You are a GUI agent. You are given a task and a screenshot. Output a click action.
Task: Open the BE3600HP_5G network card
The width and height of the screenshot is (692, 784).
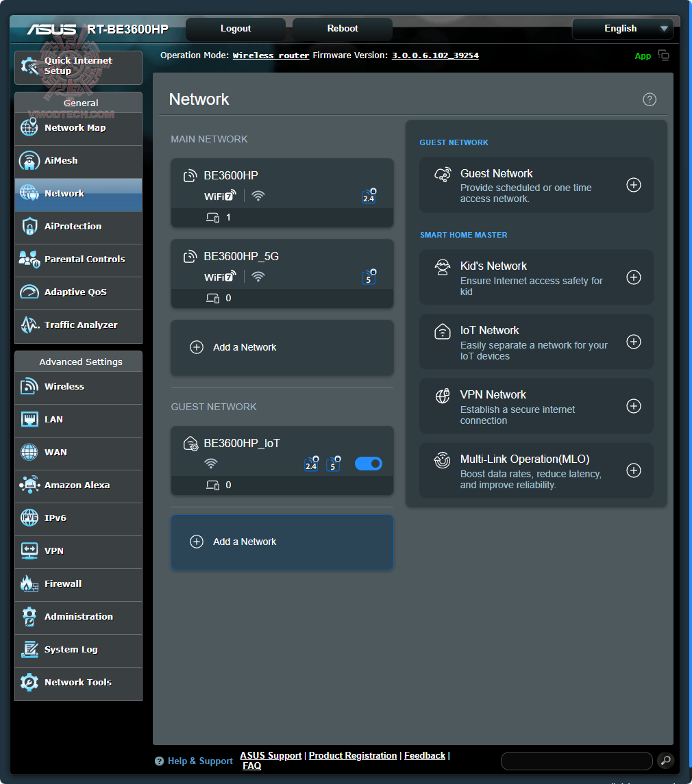[282, 273]
